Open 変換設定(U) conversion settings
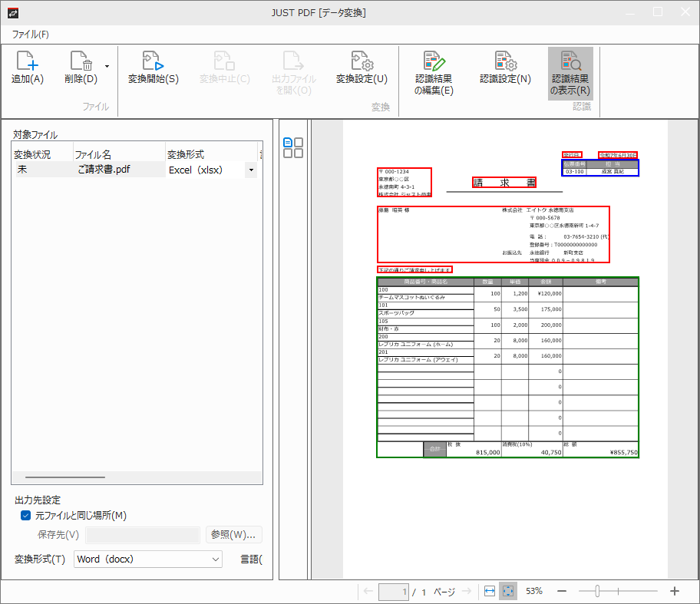Viewport: 700px width, 604px height. coord(362,68)
